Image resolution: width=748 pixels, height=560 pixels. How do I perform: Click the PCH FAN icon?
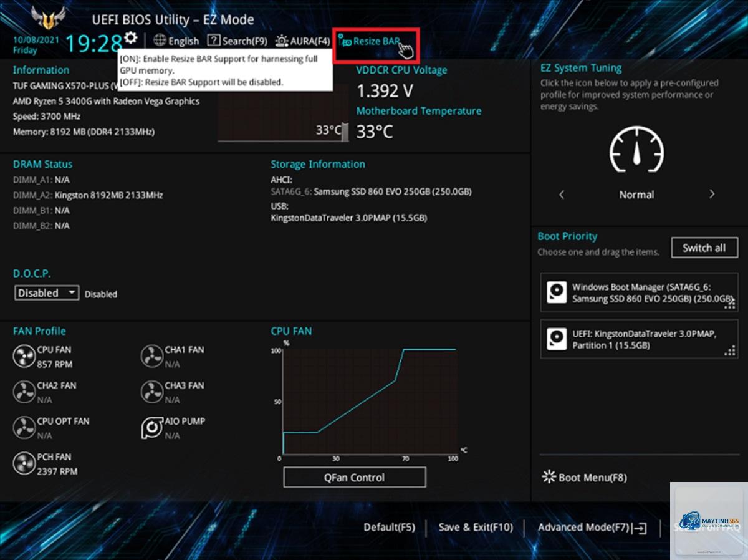[x=24, y=463]
